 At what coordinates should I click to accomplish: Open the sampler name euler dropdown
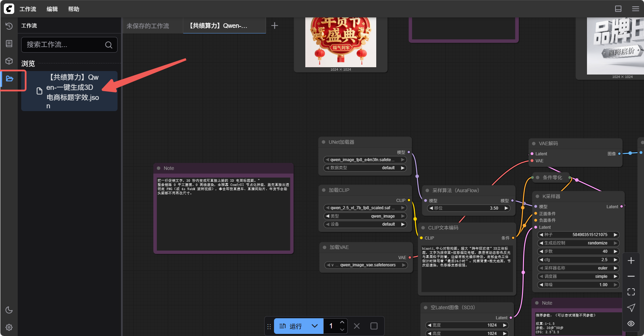[578, 268]
